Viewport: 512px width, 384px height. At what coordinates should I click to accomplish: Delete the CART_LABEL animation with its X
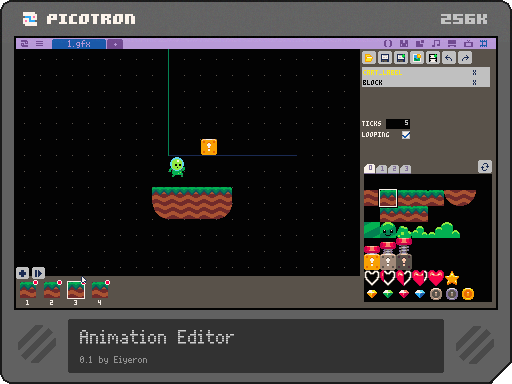click(474, 72)
